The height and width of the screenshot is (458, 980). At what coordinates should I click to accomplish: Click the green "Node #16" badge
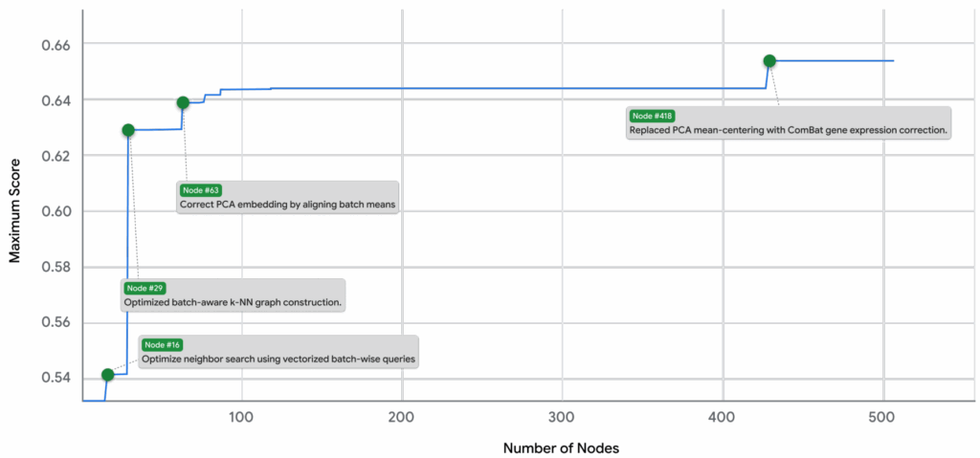(162, 344)
